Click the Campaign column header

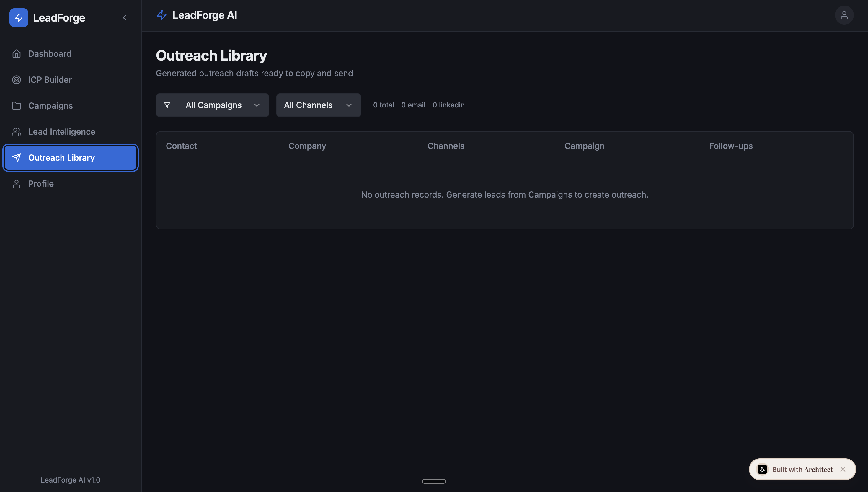(584, 146)
